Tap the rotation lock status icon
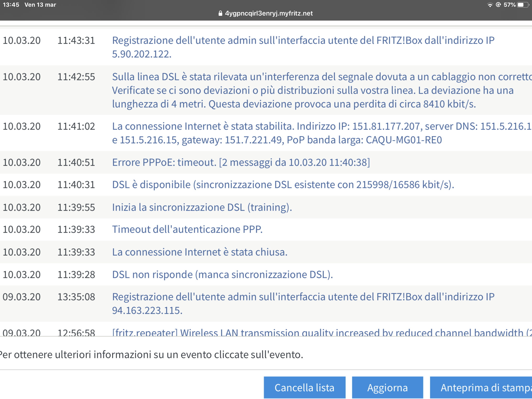Image resolution: width=532 pixels, height=399 pixels. [498, 5]
